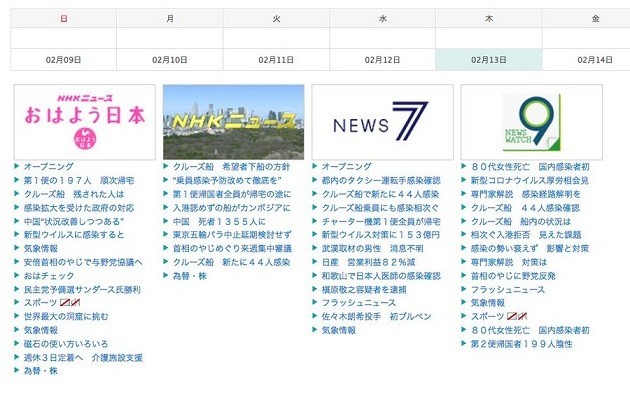Screen dimensions: 630x393
Task: Select the 02月09日 date cell
Action: pos(63,60)
